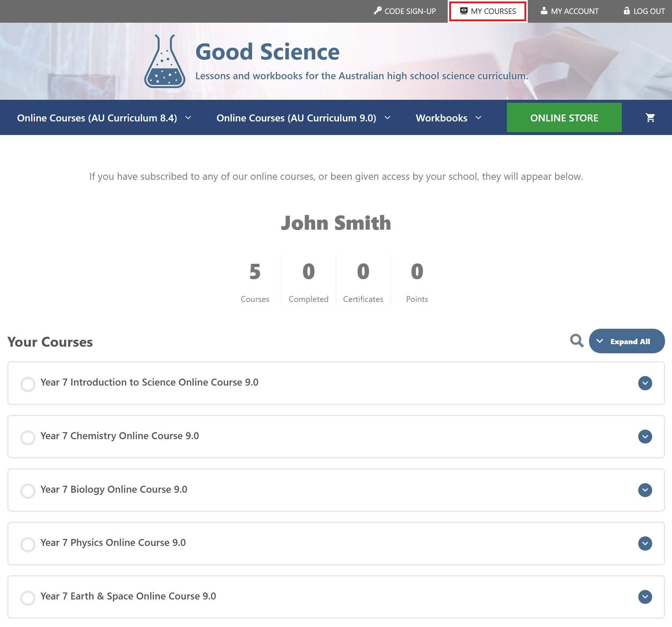Click the key icon beside Code Sign-Up
The height and width of the screenshot is (627, 672).
[377, 11]
